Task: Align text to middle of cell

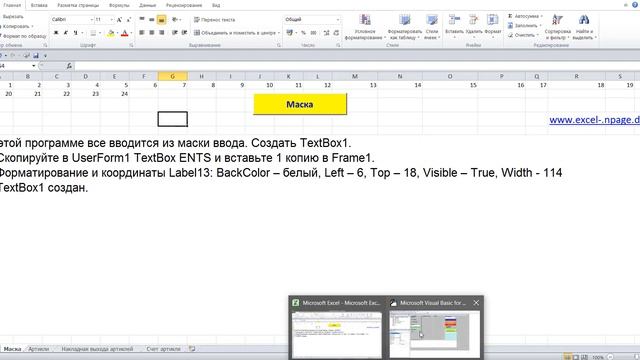Action: coord(151,19)
